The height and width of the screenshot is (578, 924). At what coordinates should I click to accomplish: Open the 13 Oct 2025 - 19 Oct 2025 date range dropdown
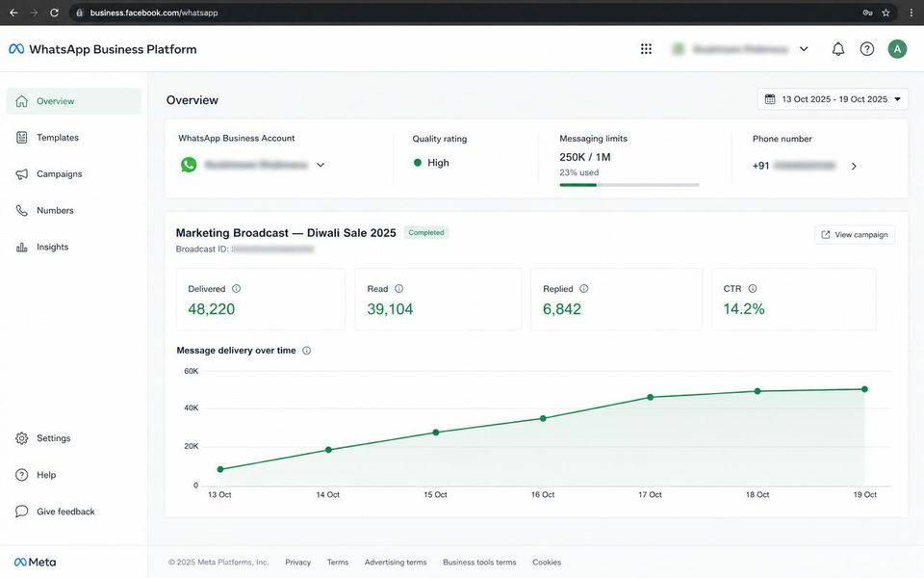point(833,99)
